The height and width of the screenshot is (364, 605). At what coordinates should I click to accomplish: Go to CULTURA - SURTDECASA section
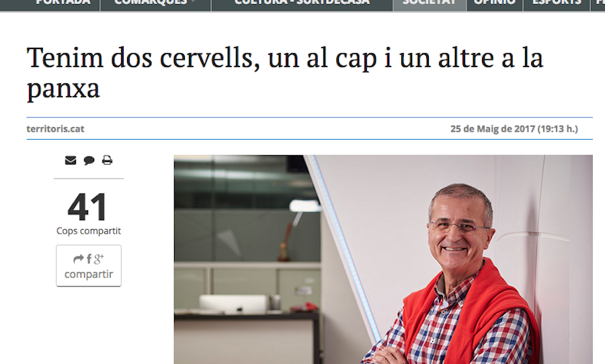(302, 3)
